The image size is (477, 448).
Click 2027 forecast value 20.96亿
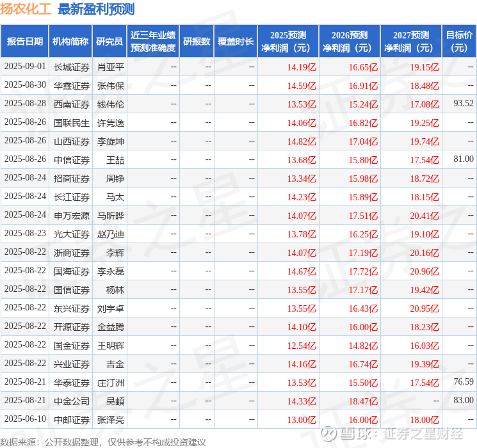click(424, 271)
